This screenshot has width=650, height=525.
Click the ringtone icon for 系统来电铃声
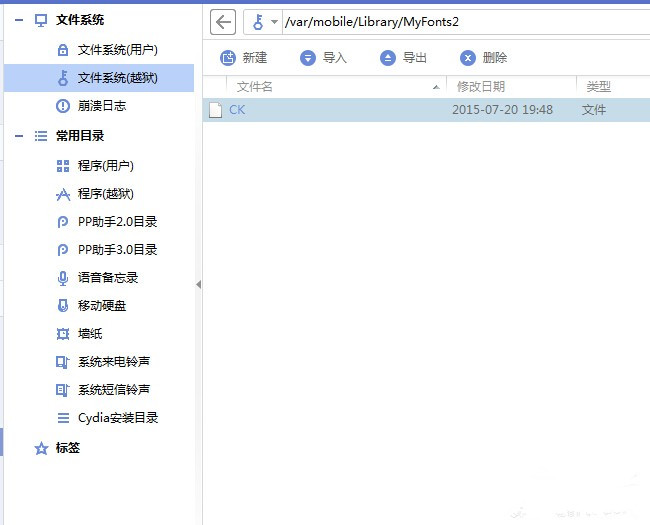click(x=63, y=362)
